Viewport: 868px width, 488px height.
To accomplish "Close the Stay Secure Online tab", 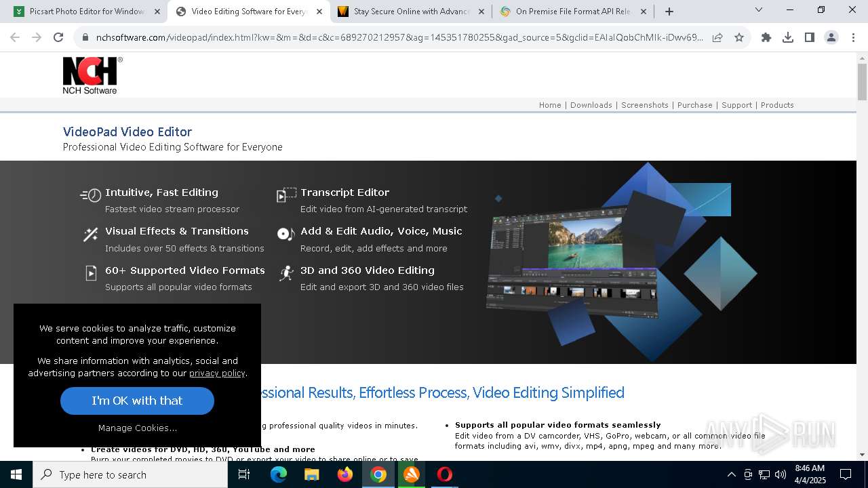I will tap(481, 12).
